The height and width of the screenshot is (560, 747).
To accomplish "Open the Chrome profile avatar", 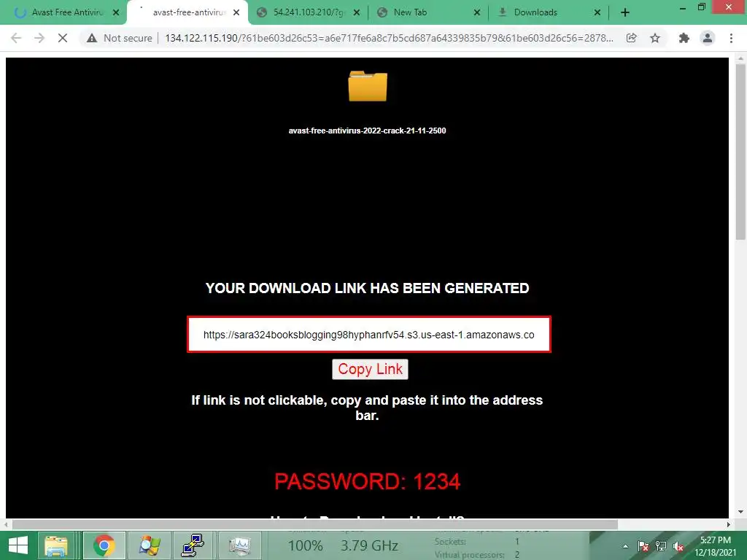I will click(708, 38).
